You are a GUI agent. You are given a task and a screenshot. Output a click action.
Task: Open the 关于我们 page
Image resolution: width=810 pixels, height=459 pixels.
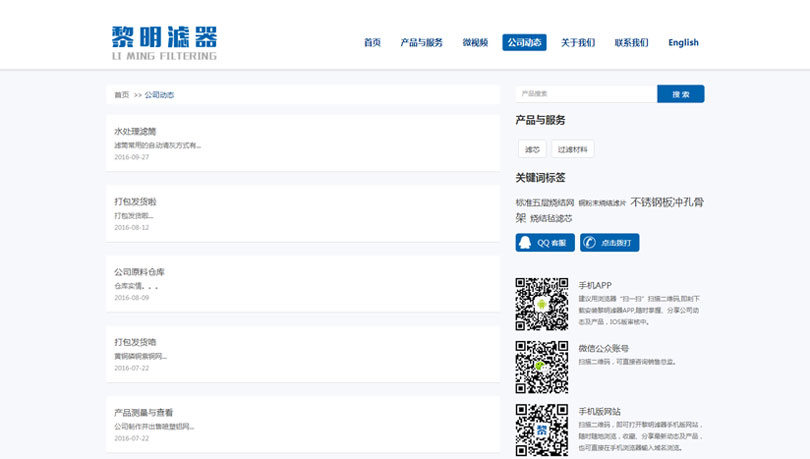point(578,43)
